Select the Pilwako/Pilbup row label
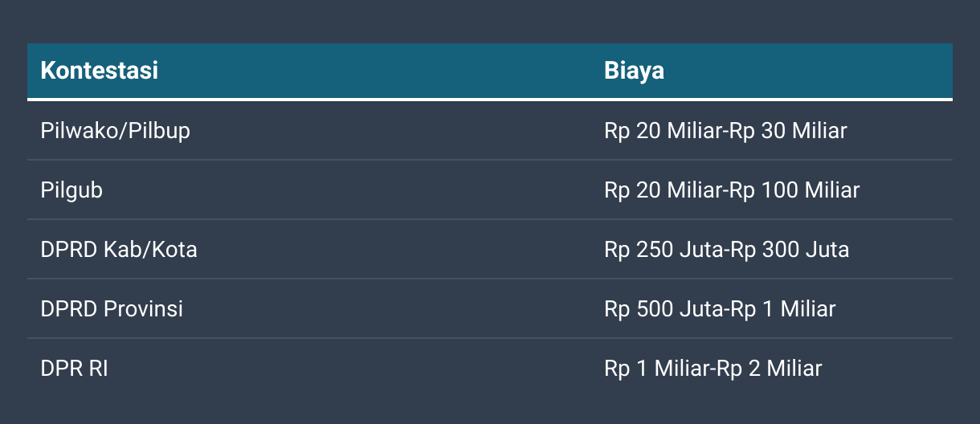The image size is (980, 424). coord(115,130)
